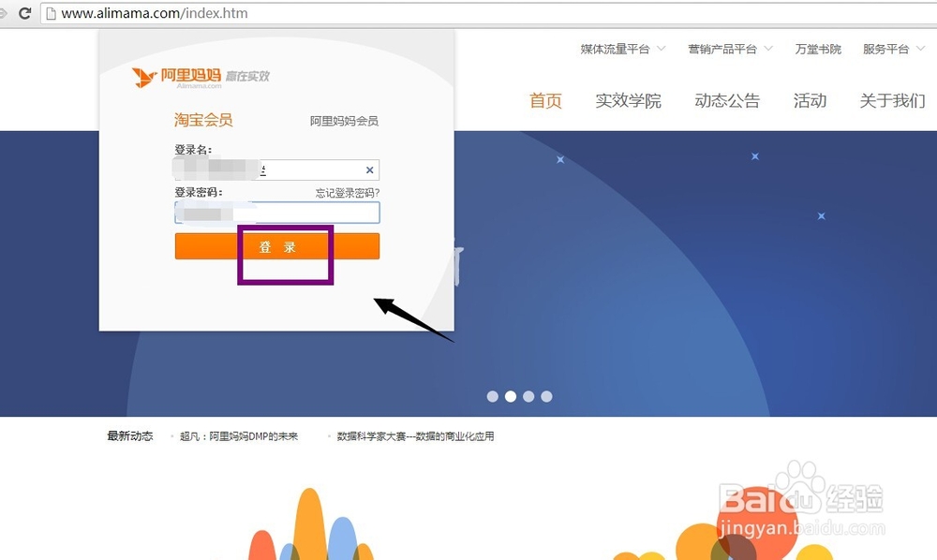
Task: Select the 淘宝会员 login tab
Action: pos(203,120)
